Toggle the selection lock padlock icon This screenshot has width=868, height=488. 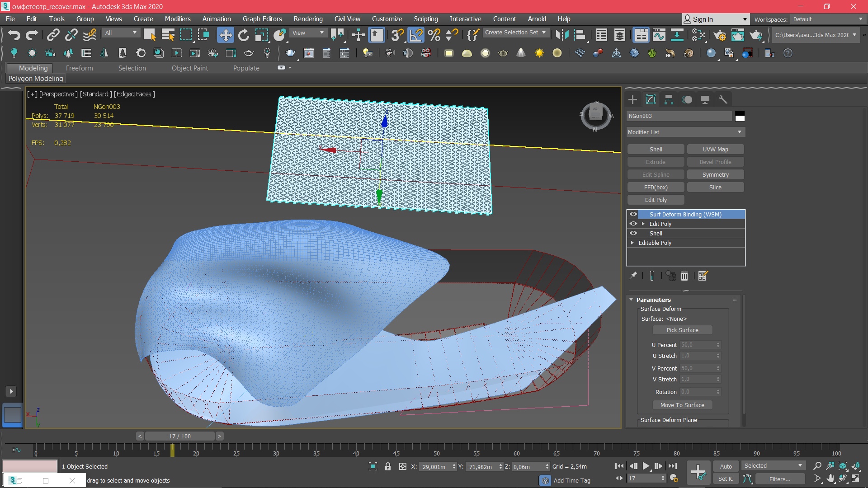[387, 466]
